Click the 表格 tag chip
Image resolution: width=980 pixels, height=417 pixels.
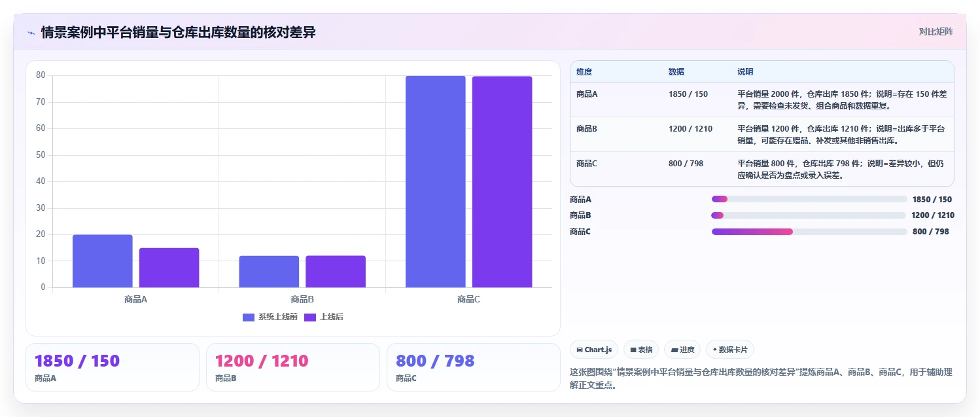(x=641, y=350)
